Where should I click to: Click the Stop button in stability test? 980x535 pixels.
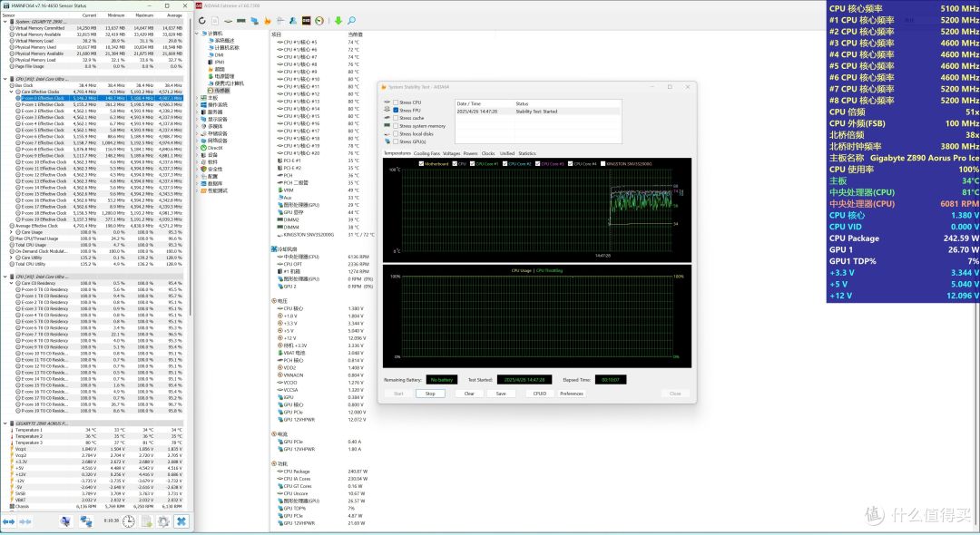[430, 394]
